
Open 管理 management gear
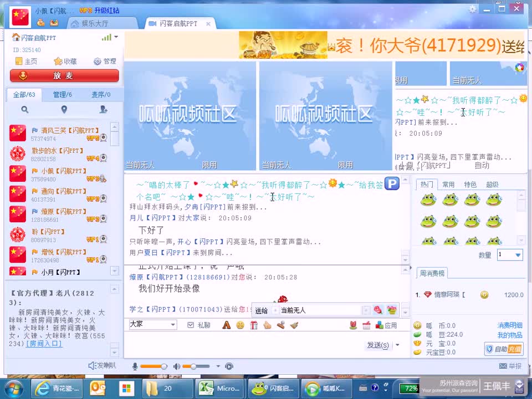(105, 62)
